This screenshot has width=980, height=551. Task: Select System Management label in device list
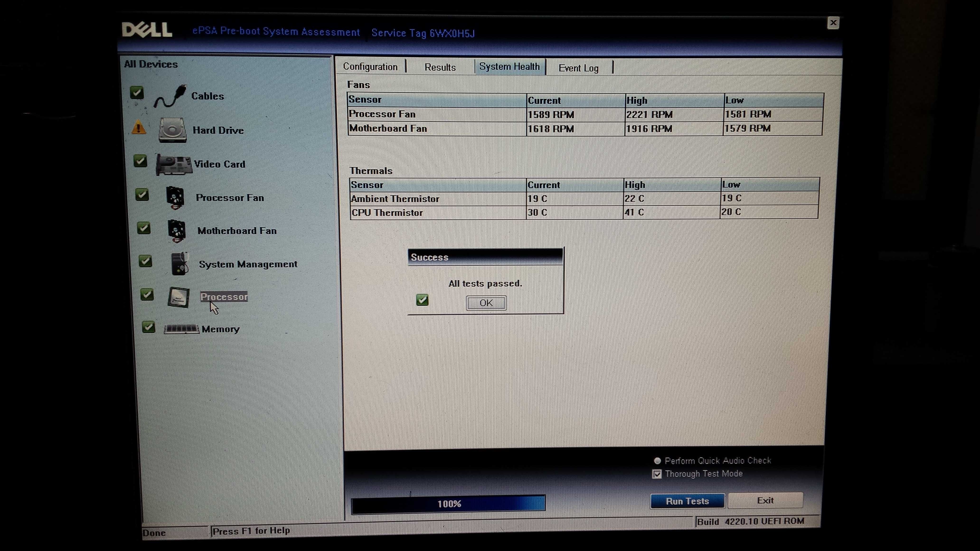[248, 264]
